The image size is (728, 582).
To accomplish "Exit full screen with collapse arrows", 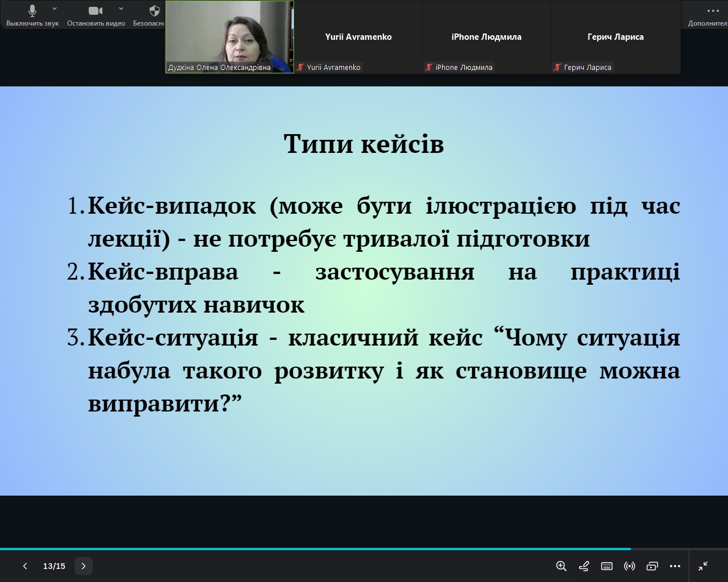I will tap(703, 566).
